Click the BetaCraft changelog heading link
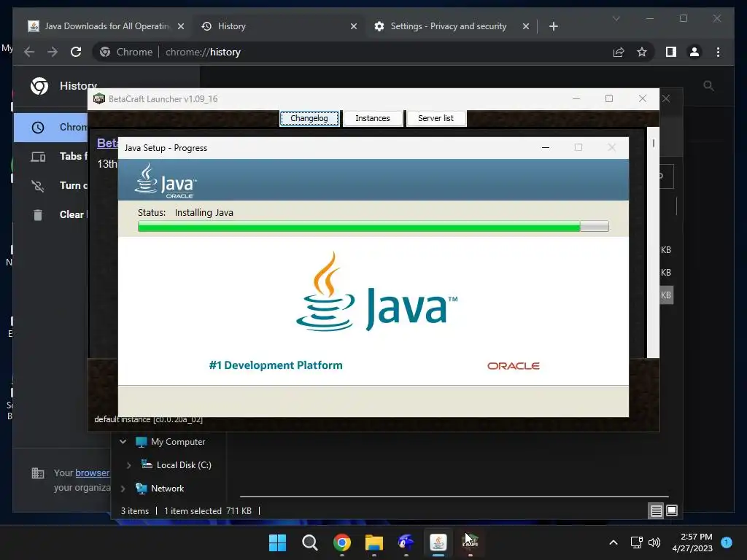The height and width of the screenshot is (560, 747). 107,143
